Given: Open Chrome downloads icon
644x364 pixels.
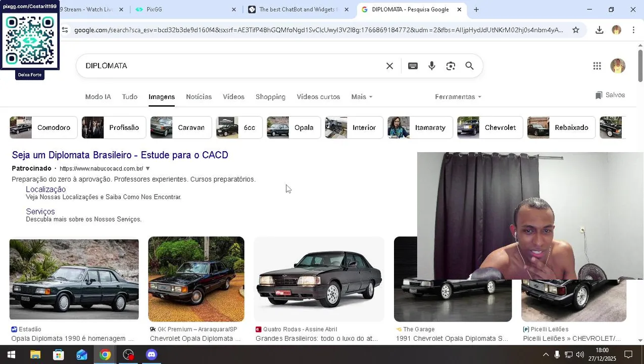Looking at the screenshot, I should (x=599, y=30).
